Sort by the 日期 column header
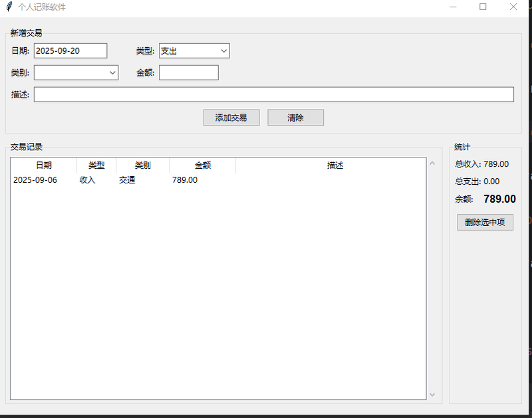The width and height of the screenshot is (532, 418). coord(44,165)
